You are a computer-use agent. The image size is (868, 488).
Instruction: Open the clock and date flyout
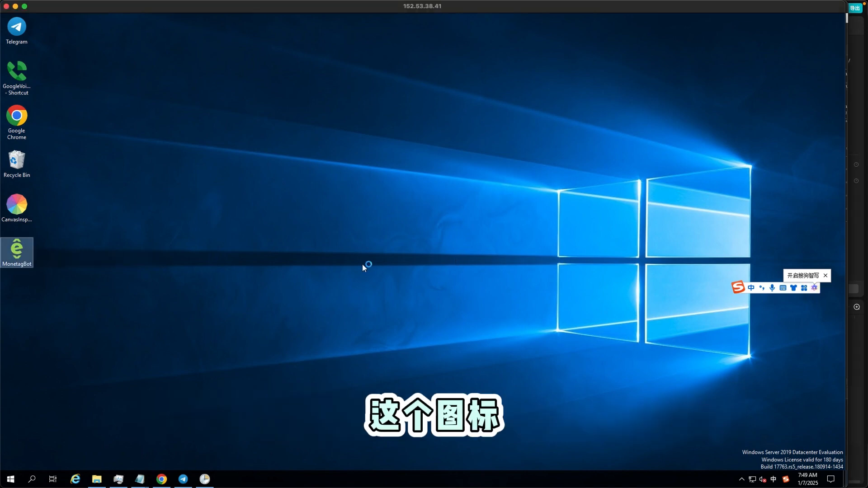808,479
